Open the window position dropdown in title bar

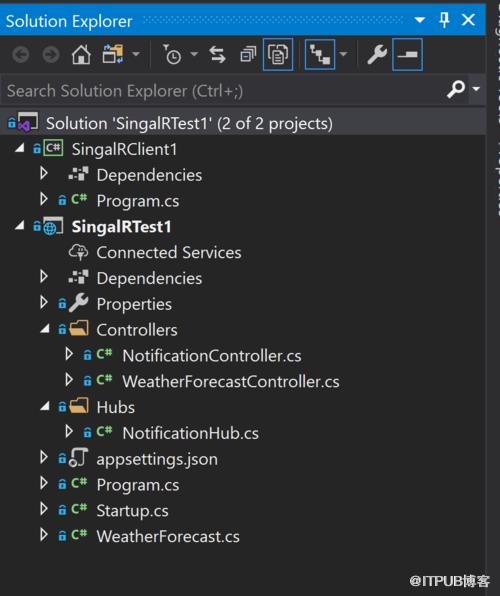pos(419,20)
